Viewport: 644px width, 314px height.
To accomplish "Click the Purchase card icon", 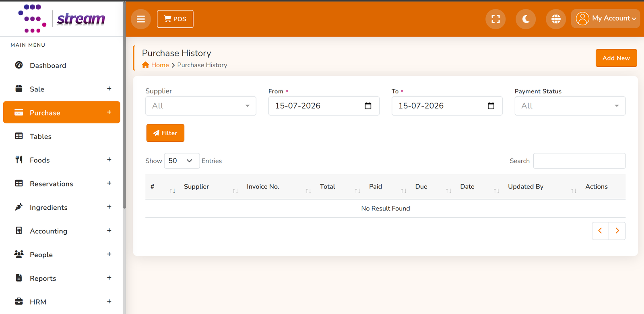I will pos(19,112).
